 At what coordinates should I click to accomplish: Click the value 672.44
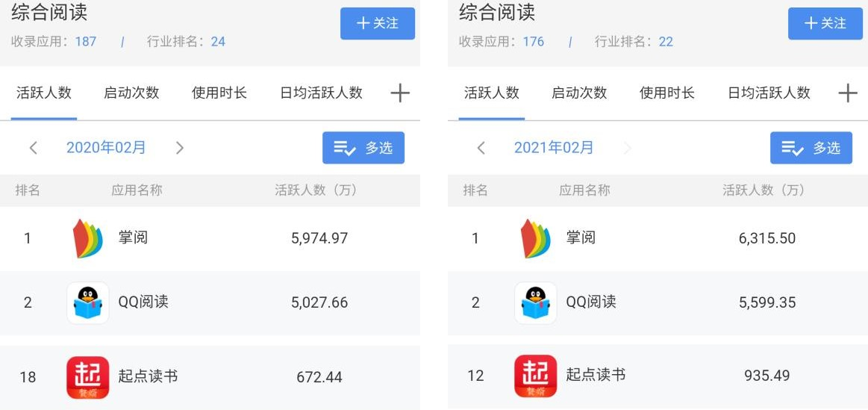[319, 377]
